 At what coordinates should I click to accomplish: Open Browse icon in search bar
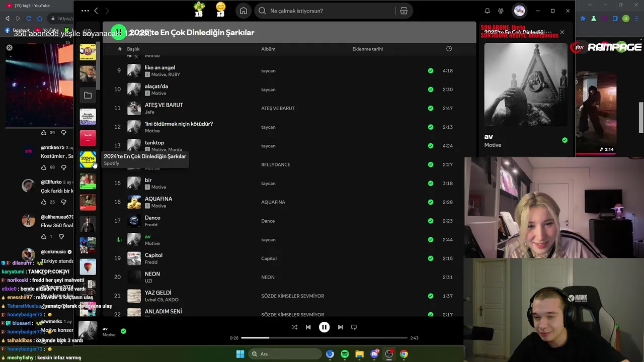[404, 11]
